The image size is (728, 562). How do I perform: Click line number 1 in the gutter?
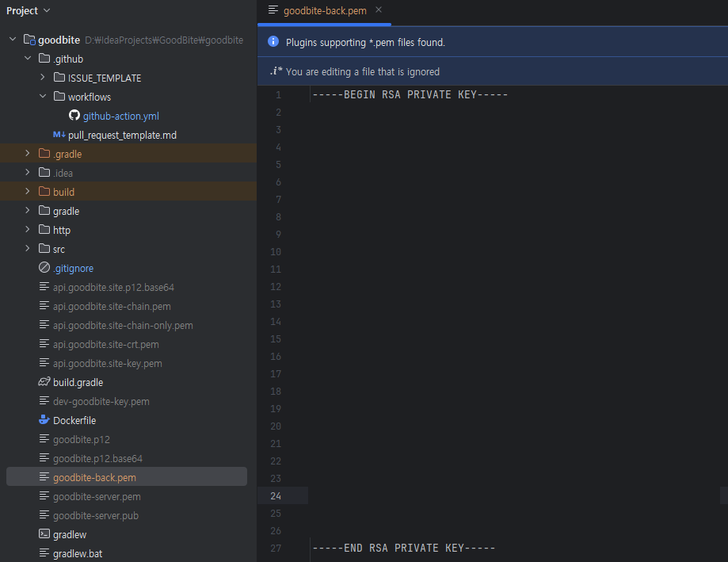click(279, 95)
